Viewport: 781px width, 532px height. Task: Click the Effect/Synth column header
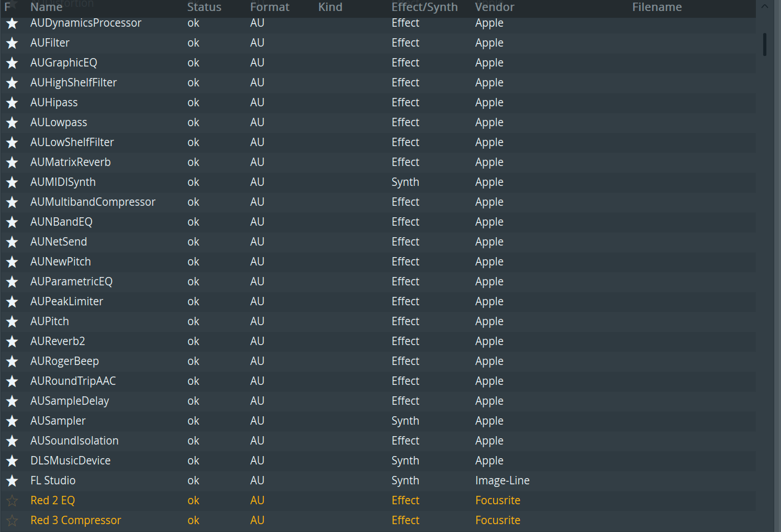pos(425,7)
